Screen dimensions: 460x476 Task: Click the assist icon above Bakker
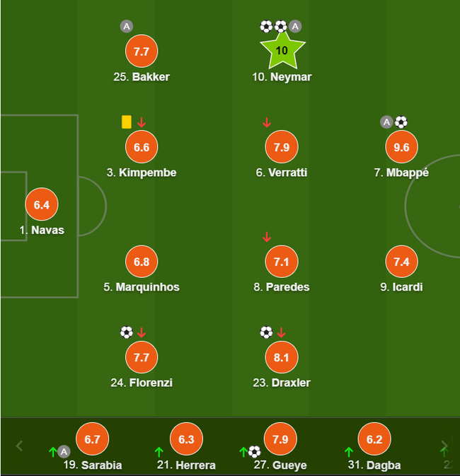[x=127, y=27]
